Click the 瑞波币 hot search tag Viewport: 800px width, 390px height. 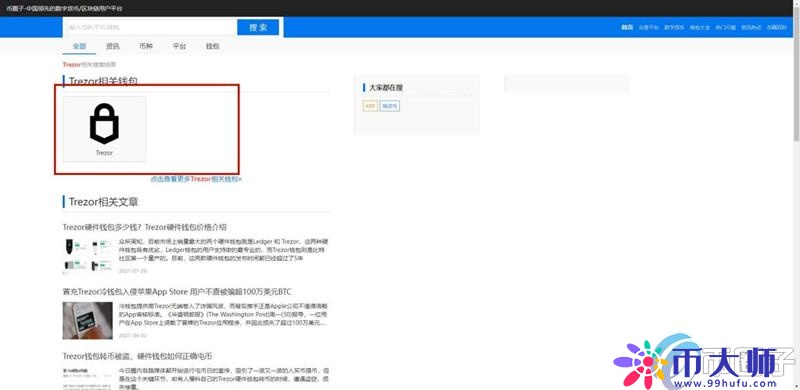pos(390,106)
